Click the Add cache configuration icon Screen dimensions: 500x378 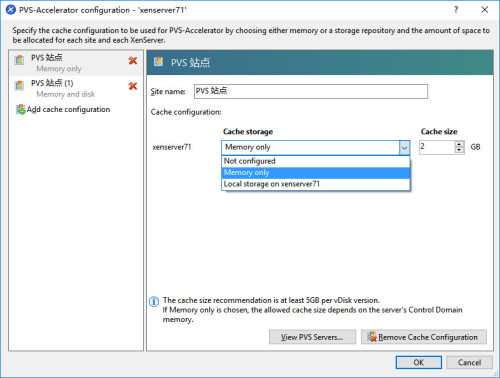(x=20, y=109)
